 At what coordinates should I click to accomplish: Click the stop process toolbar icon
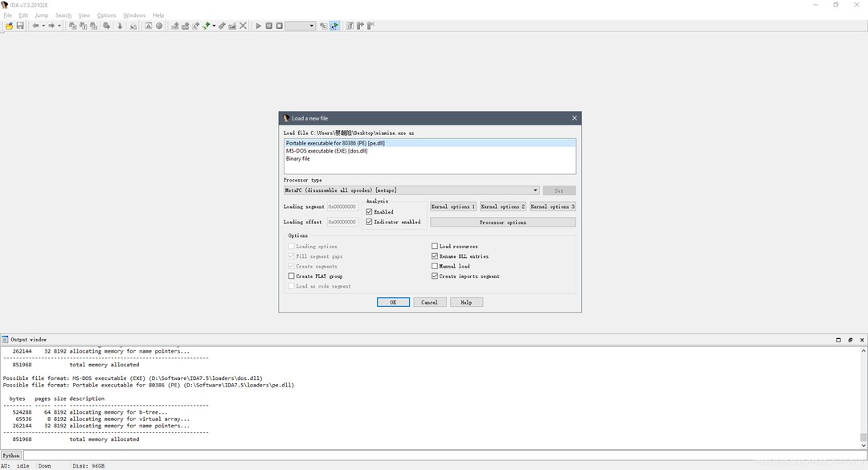[279, 26]
